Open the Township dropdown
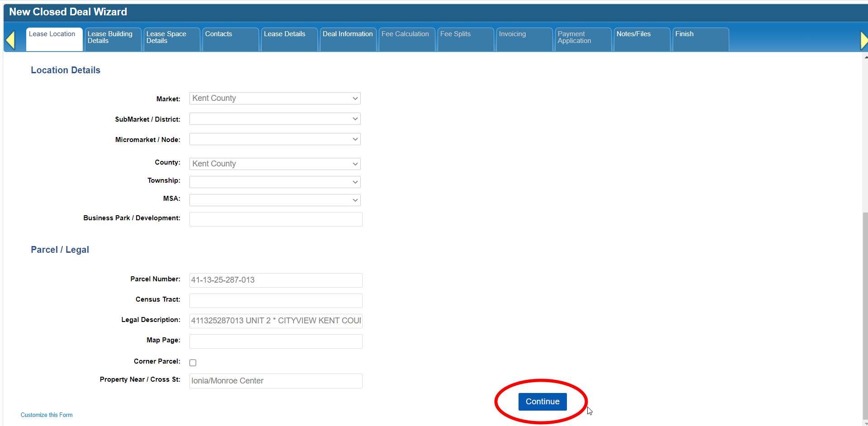 point(274,182)
